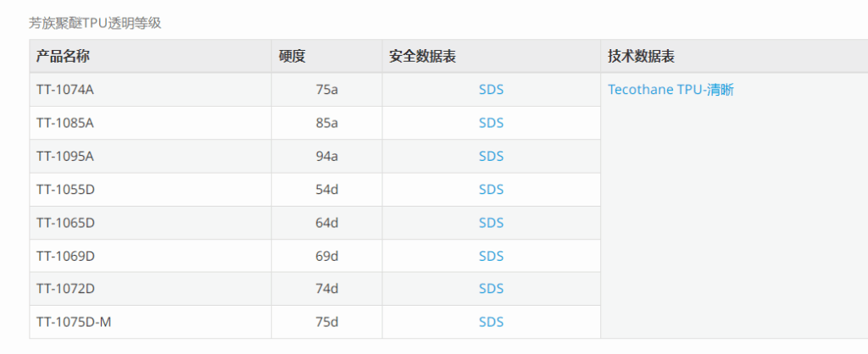Open the SDS link for TT-1065D

[491, 223]
